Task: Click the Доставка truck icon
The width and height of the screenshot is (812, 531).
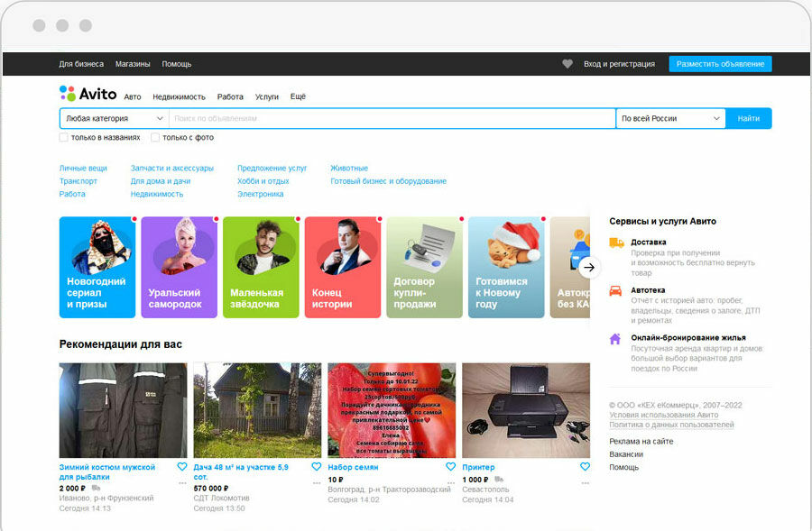Action: (616, 243)
